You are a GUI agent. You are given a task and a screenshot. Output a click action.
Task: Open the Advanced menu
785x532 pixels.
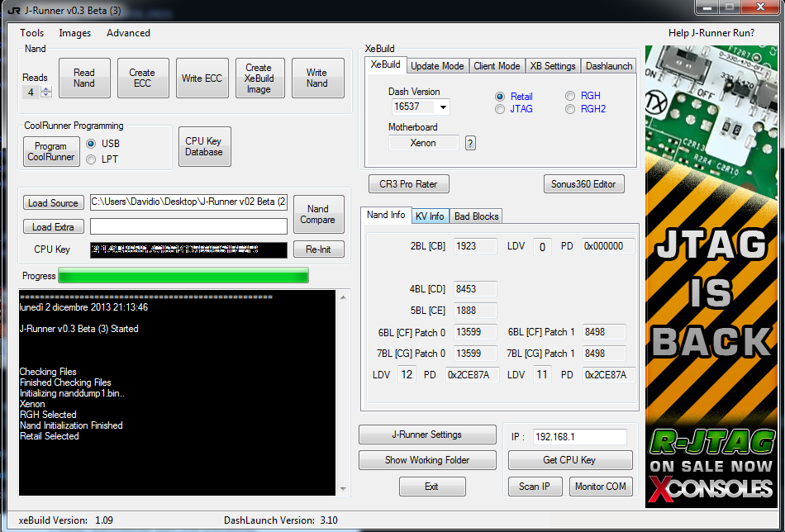point(128,33)
